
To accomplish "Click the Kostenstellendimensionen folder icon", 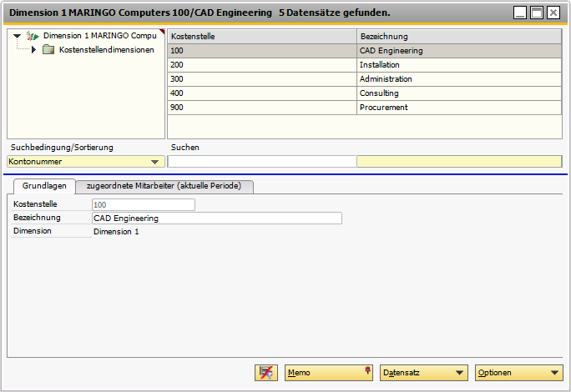I will (x=48, y=50).
